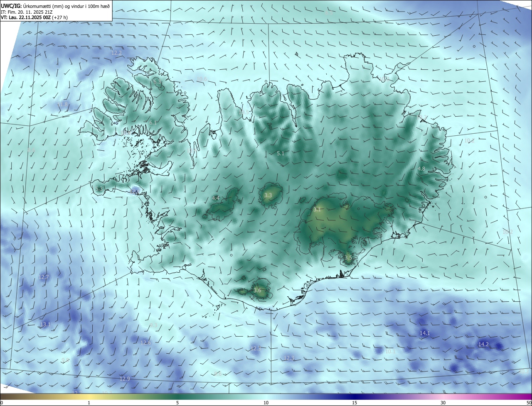Click the 15 tick on the color scale
Image resolution: width=532 pixels, height=406 pixels.
pos(355,403)
